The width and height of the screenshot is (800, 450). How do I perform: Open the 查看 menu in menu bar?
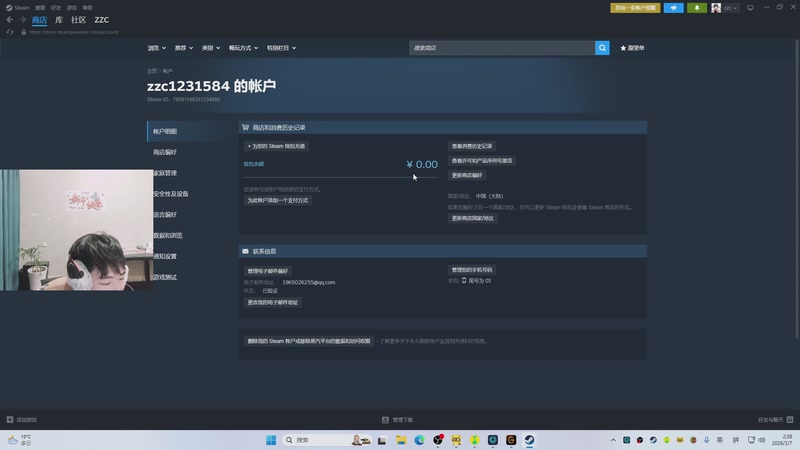40,8
